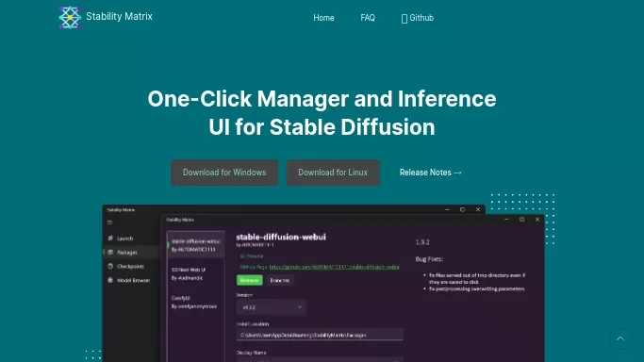This screenshot has height=362, width=644.
Task: Select the green Releases toggle
Action: tap(249, 280)
